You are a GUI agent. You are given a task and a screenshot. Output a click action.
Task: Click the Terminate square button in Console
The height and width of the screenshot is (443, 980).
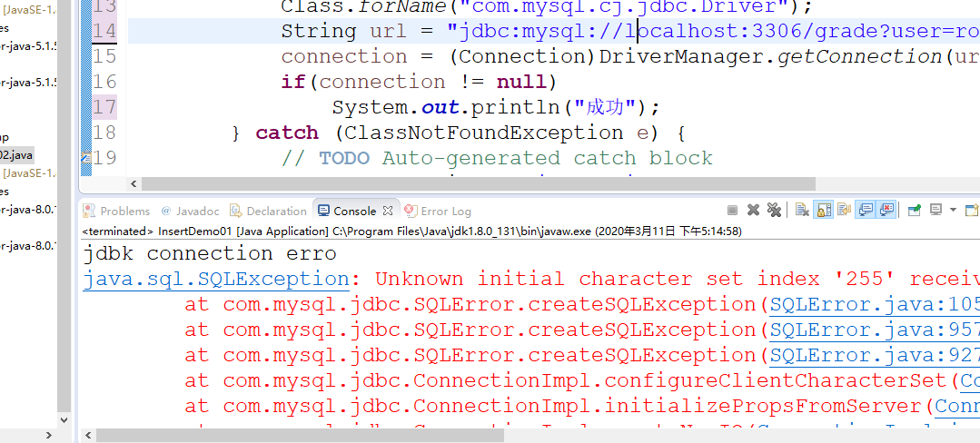coord(732,210)
